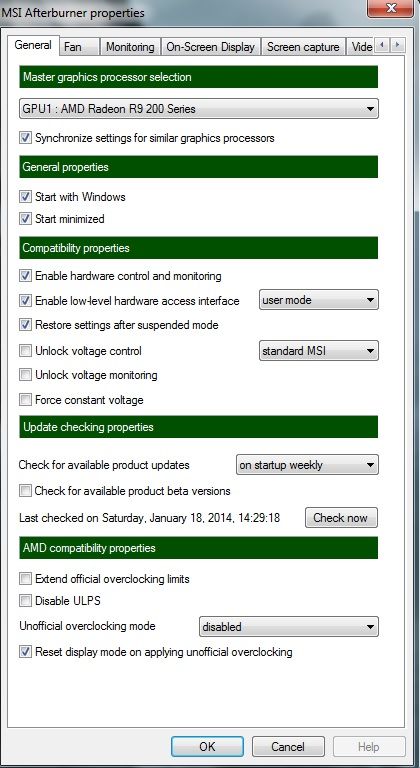
Task: Confirm settings with the OK button
Action: pyautogui.click(x=207, y=746)
